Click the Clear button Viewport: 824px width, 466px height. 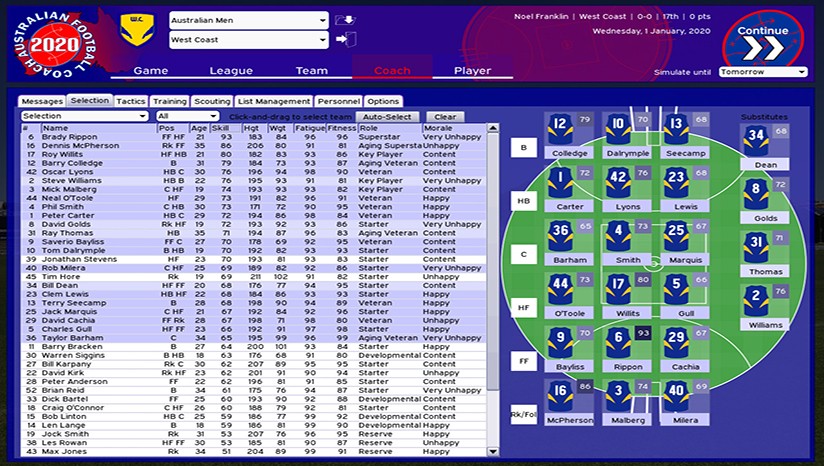pyautogui.click(x=445, y=117)
